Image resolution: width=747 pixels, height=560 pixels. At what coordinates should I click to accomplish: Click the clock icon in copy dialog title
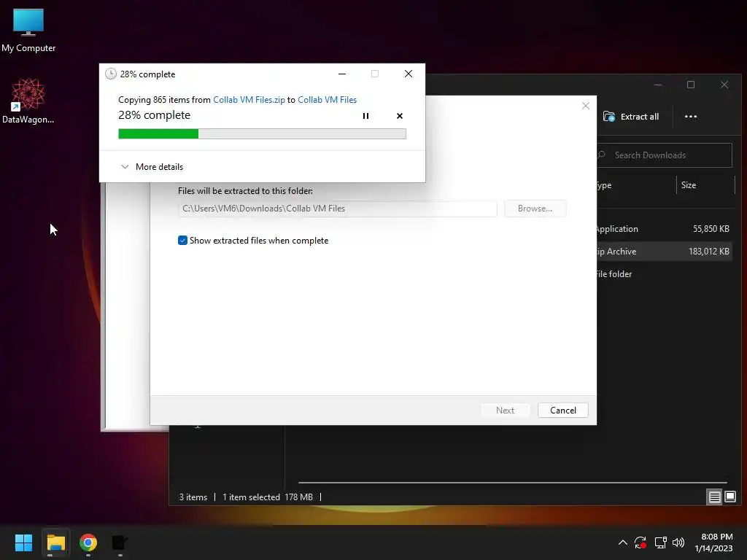point(111,74)
